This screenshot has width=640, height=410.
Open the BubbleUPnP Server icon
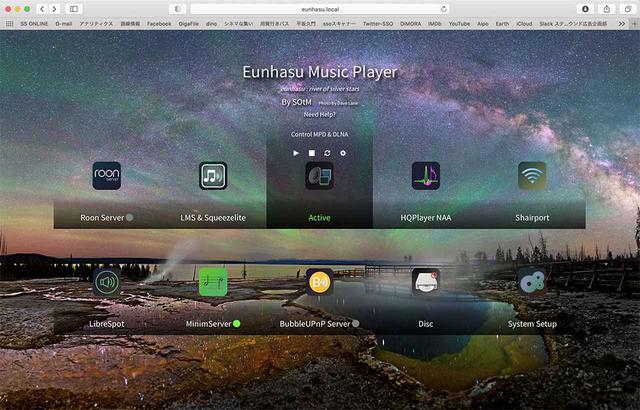pos(320,282)
